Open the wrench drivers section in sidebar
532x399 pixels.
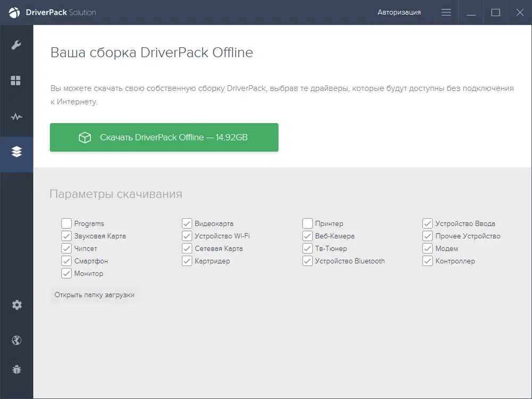pyautogui.click(x=16, y=45)
